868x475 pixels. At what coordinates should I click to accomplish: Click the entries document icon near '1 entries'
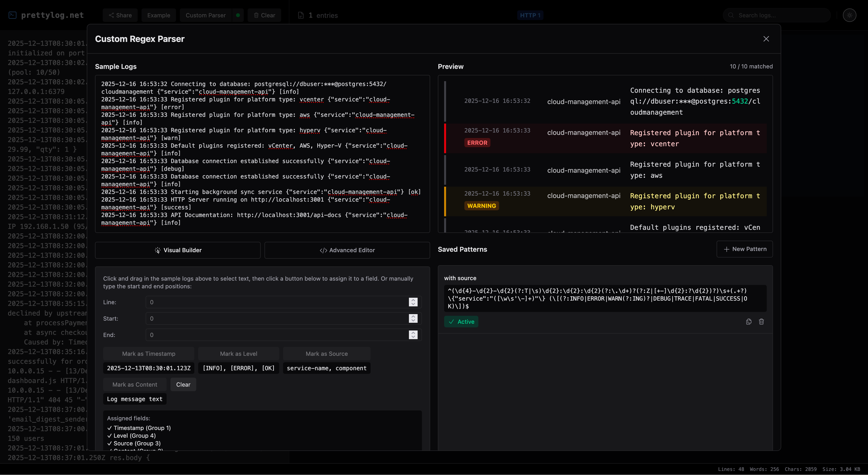click(x=301, y=15)
